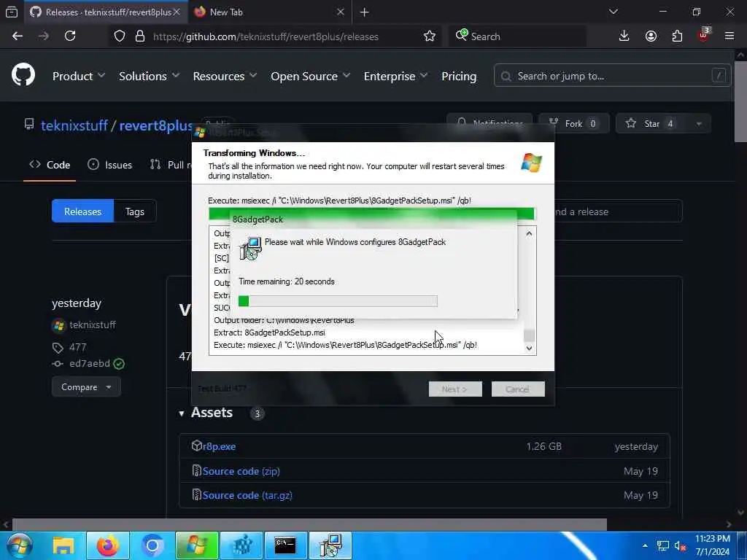This screenshot has width=747, height=560.
Task: Go back with browser back arrow
Action: coord(18,36)
